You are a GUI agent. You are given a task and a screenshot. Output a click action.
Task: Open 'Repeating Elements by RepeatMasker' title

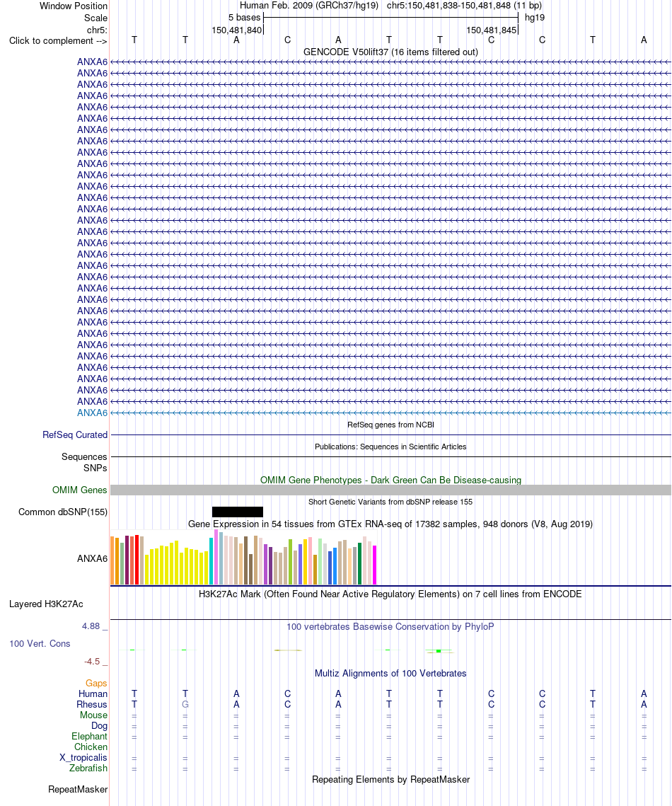click(x=390, y=779)
